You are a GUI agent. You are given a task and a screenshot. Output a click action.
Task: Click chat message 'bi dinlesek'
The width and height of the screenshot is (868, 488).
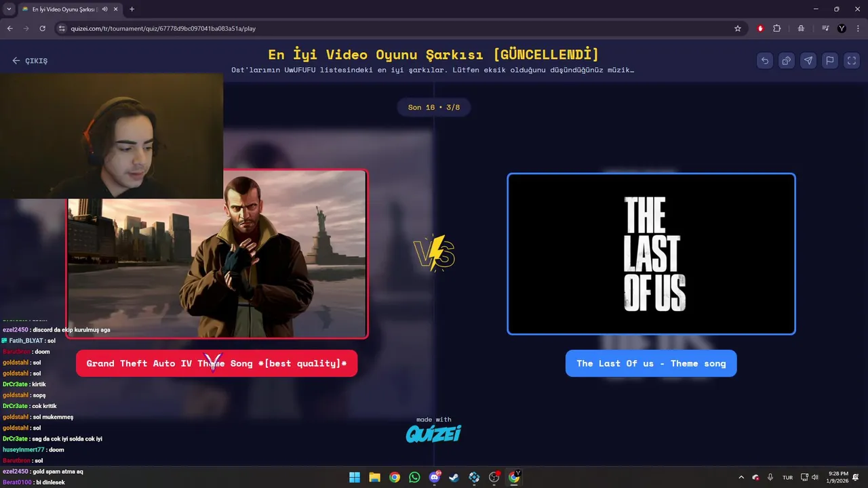click(x=50, y=483)
